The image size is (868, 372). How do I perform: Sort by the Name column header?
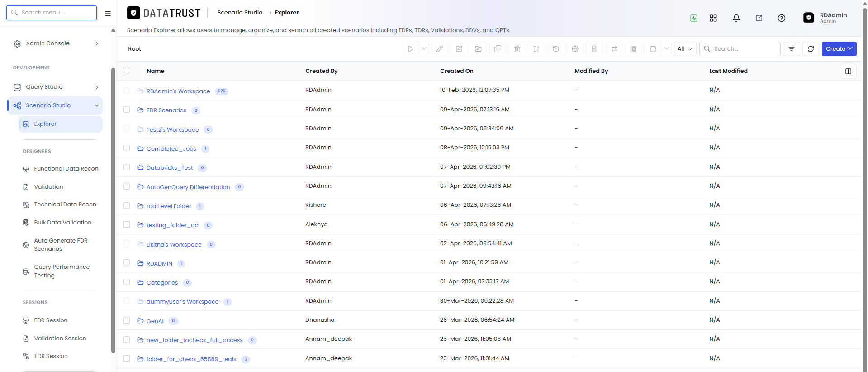coord(155,71)
